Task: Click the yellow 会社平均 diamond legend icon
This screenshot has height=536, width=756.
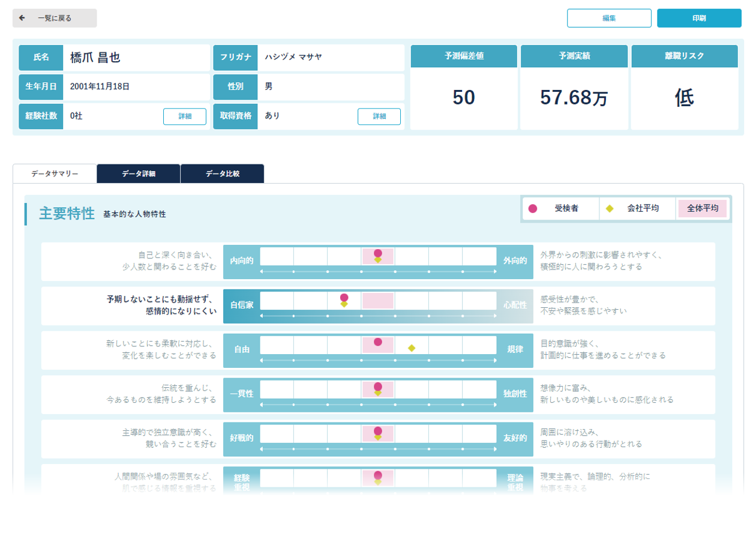Action: coord(610,208)
